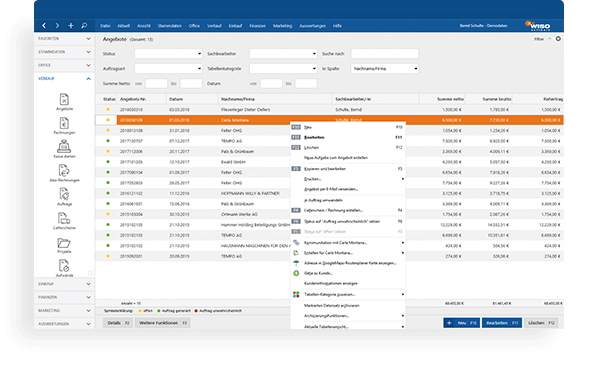Open Angebote in the Verkauf sidebar
Screen dimensions: 600x392
[x=64, y=102]
